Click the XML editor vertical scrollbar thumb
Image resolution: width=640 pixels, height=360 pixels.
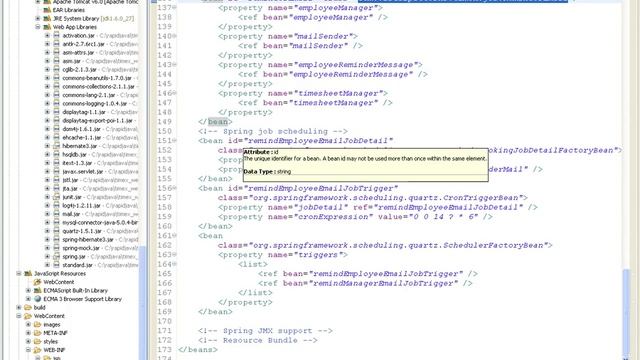[627, 313]
